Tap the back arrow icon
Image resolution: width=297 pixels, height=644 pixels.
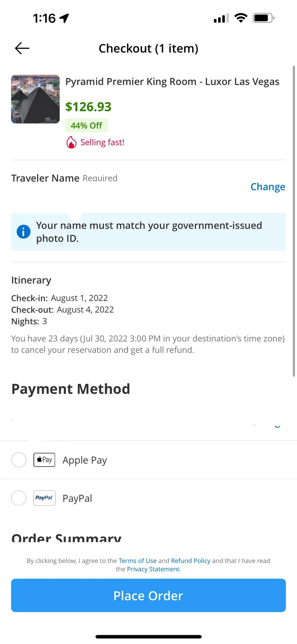pyautogui.click(x=22, y=48)
